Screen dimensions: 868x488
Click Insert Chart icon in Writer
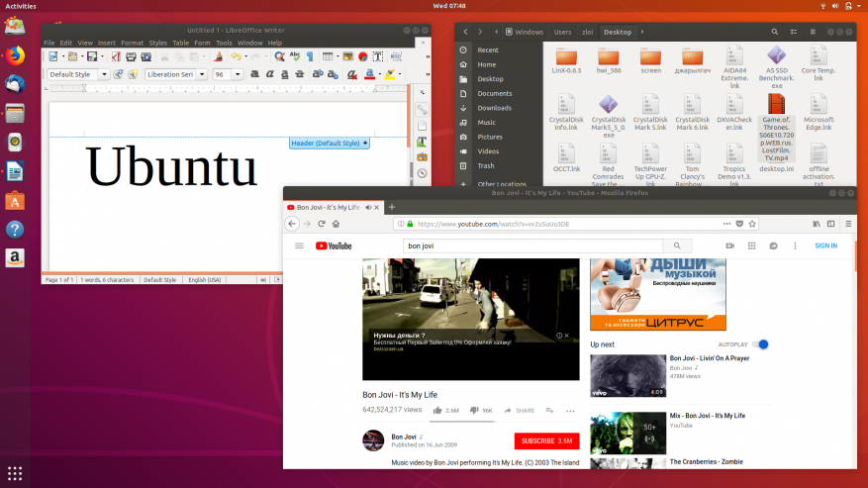(363, 56)
